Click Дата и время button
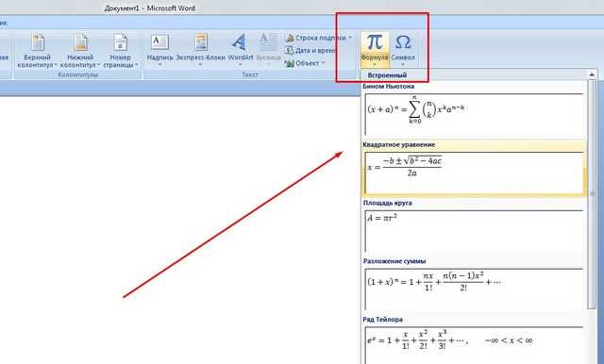Image resolution: width=604 pixels, height=364 pixels. click(310, 50)
